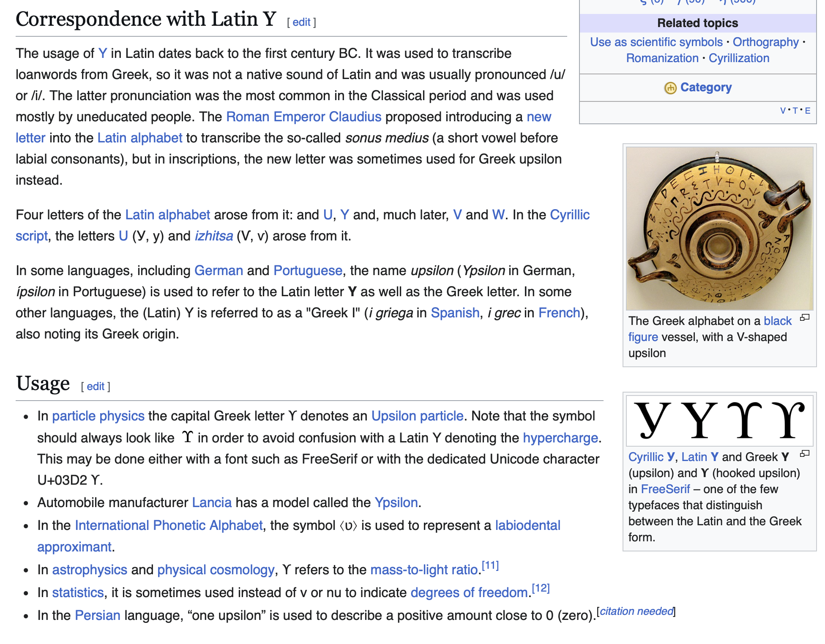Open Cyrillic У link in caption
Viewport: 825px width, 644px height.
tap(651, 457)
